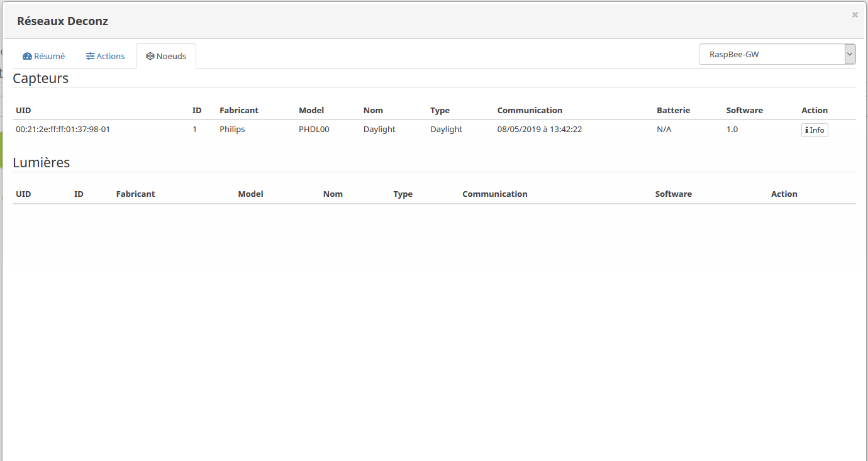Click the Philips manufacturer cell
The image size is (868, 461).
pyautogui.click(x=232, y=129)
